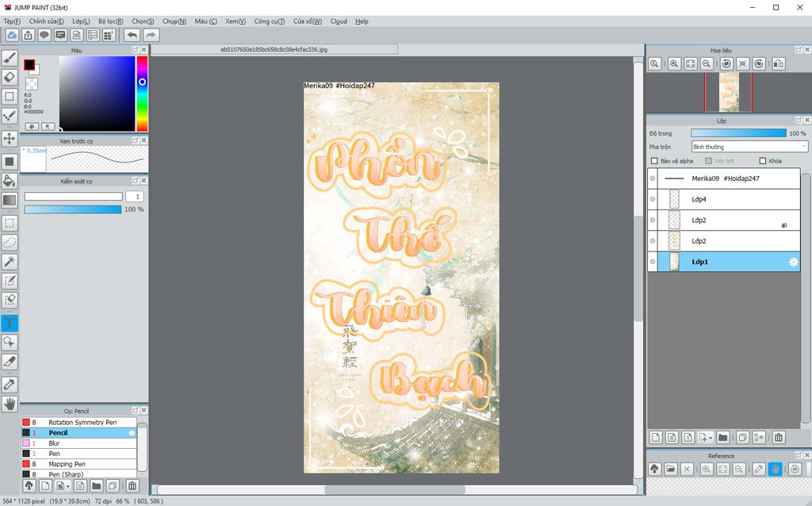Image resolution: width=812 pixels, height=506 pixels.
Task: Close the Màu color panel
Action: [x=144, y=50]
